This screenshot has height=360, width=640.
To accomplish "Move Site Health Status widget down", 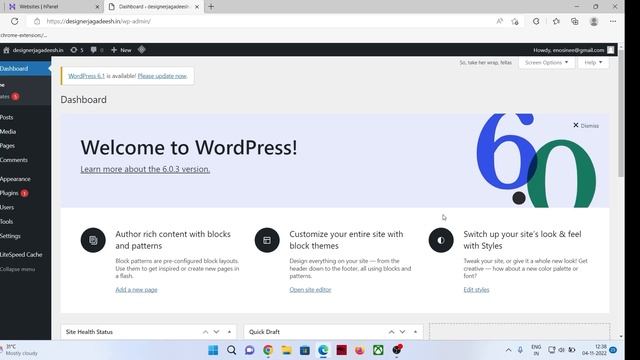I will (216, 332).
